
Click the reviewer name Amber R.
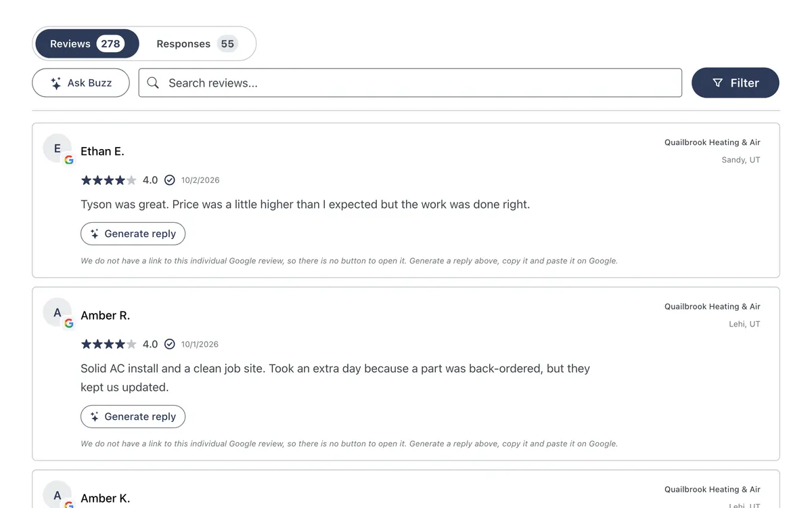tap(105, 315)
